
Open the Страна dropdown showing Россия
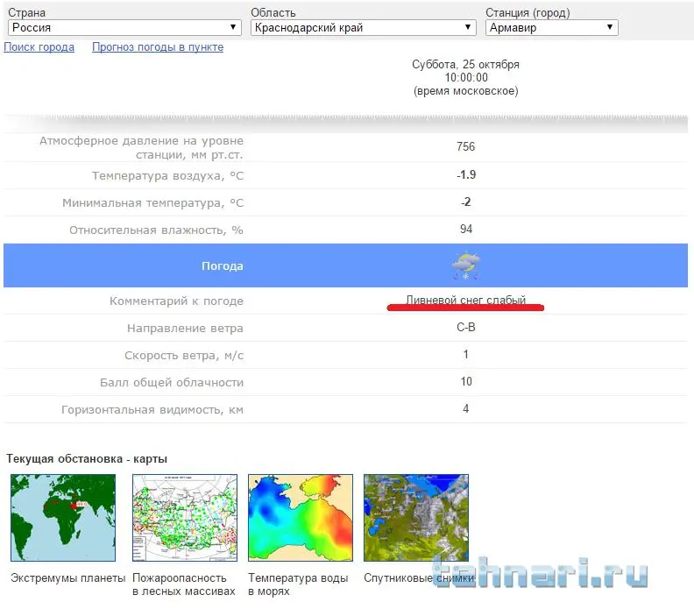click(124, 27)
